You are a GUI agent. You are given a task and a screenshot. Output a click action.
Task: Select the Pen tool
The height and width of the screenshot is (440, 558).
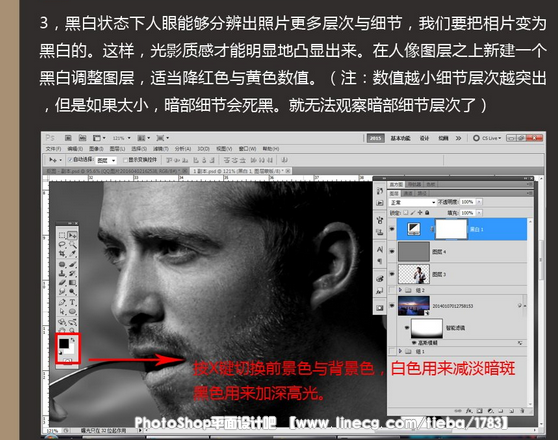[x=62, y=302]
